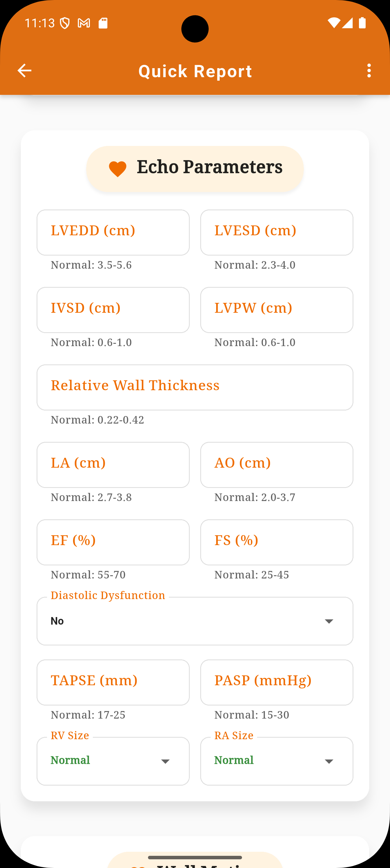The height and width of the screenshot is (868, 390).
Task: Expand the Diastolic Dysfunction dropdown
Action: 195,621
